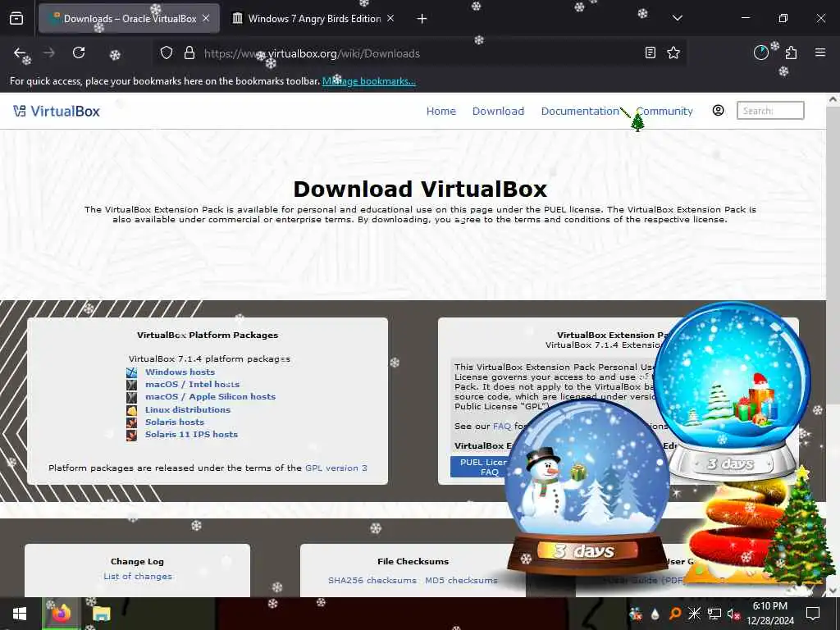Open the Linux distributions link
Viewport: 840px width, 630px height.
click(188, 410)
